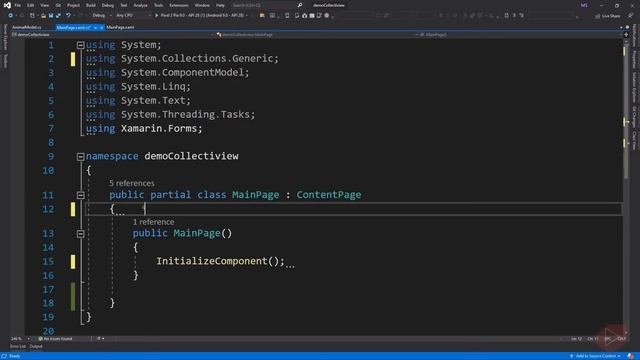Open the Edit menu
Screen dimensions: 640x360
[31, 5]
